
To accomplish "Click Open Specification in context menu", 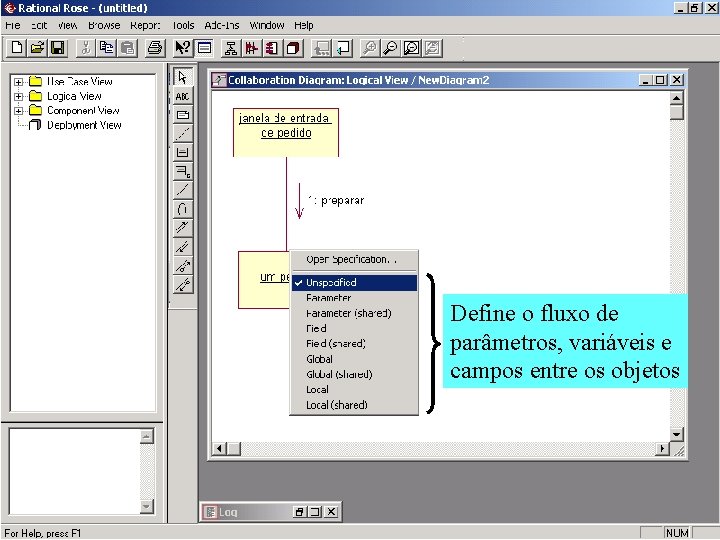I will (354, 259).
